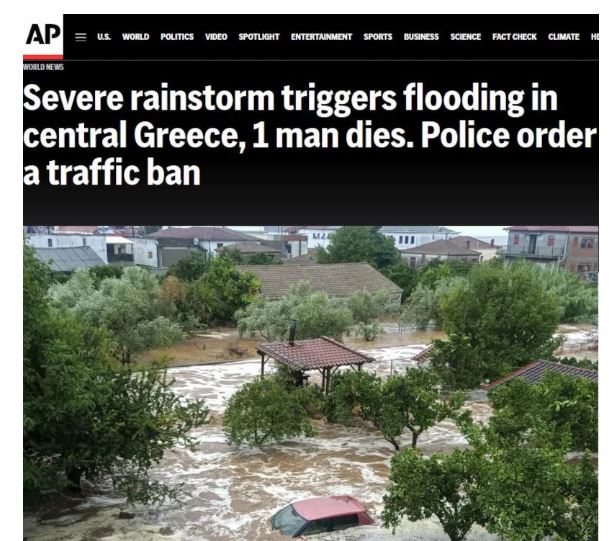Open the hamburger menu icon

pyautogui.click(x=80, y=37)
